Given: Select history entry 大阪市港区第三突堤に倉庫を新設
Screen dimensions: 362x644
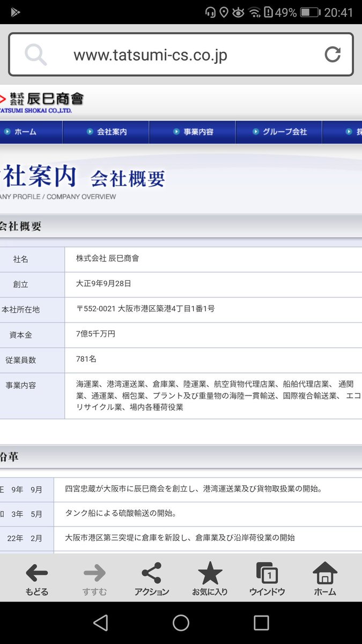Looking at the screenshot, I should point(180,538).
